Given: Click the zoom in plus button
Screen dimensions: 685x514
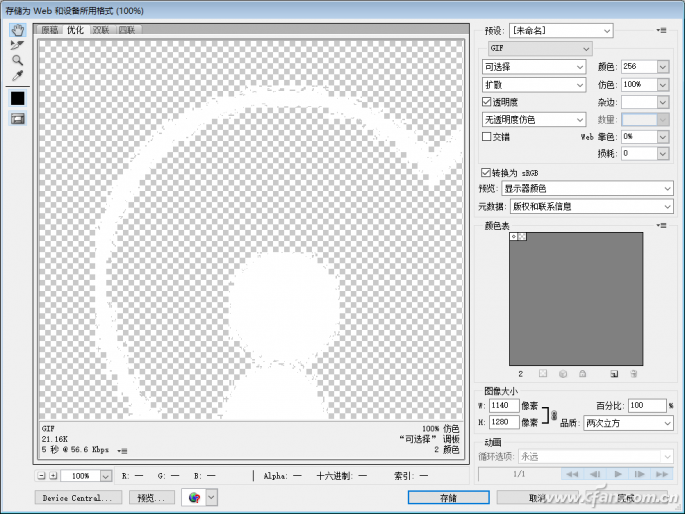Looking at the screenshot, I should (53, 476).
